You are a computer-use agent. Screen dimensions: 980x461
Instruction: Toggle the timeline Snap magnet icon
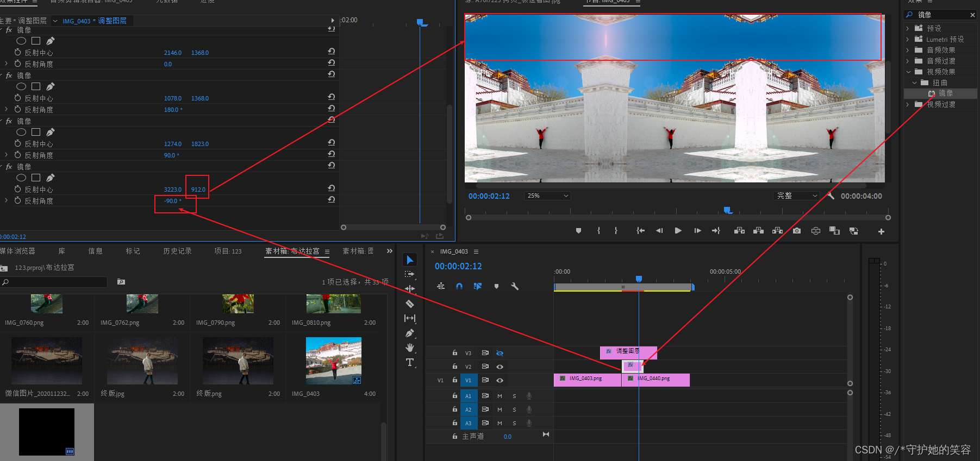[x=459, y=286]
